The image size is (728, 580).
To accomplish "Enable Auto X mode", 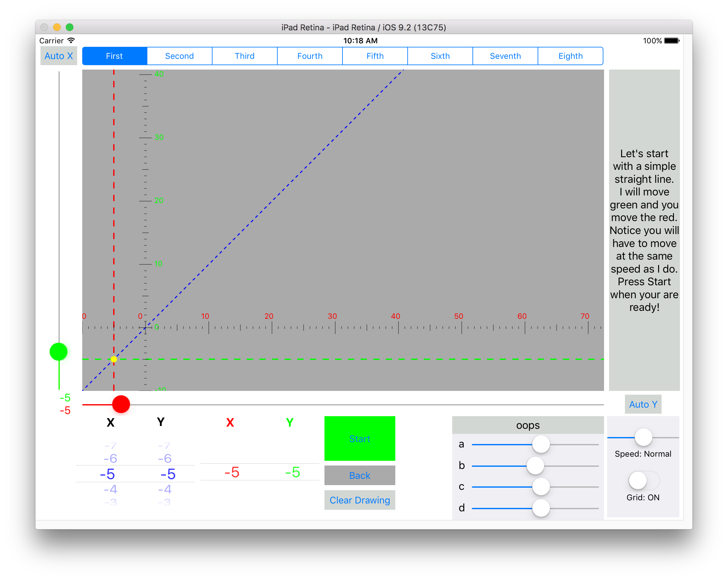I will (59, 56).
